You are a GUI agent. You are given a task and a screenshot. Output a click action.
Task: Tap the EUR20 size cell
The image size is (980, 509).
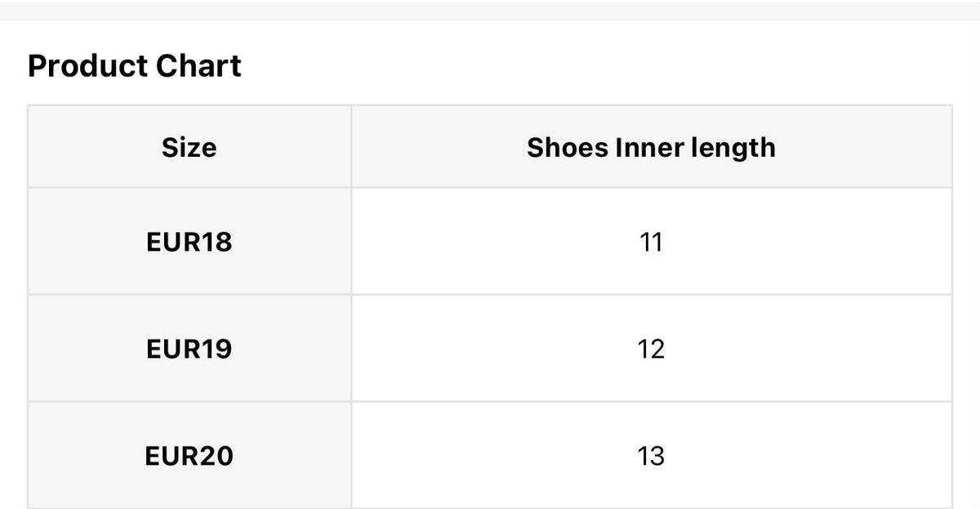point(189,455)
